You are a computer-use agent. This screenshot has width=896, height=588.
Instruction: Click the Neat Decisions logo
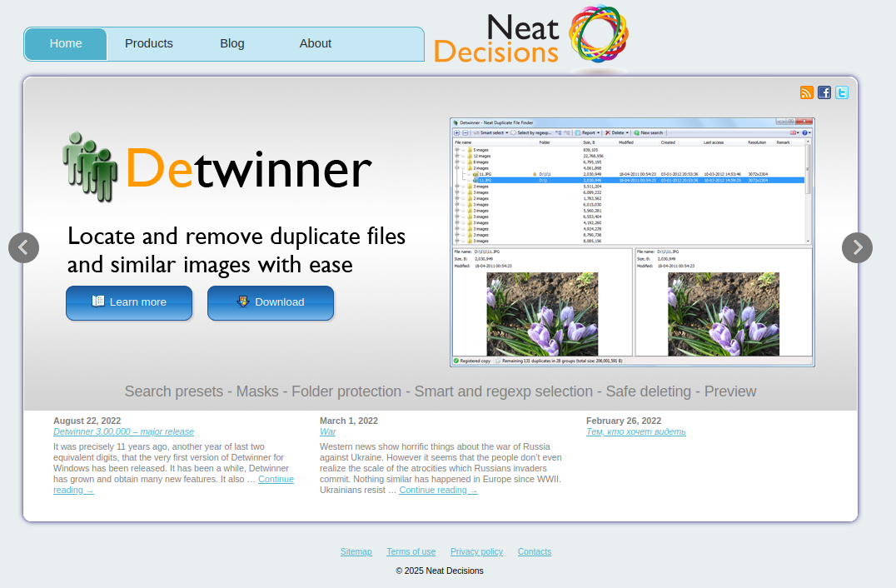(x=530, y=37)
